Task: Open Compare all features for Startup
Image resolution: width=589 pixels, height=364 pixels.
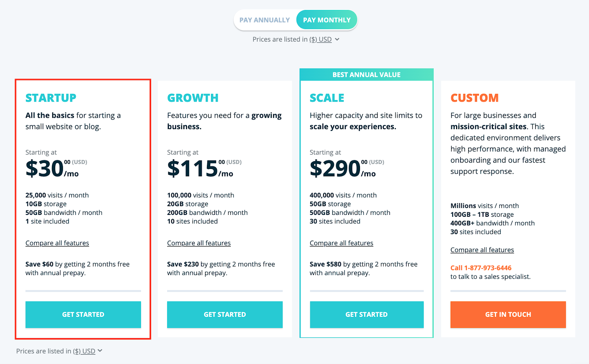Action: pos(57,243)
